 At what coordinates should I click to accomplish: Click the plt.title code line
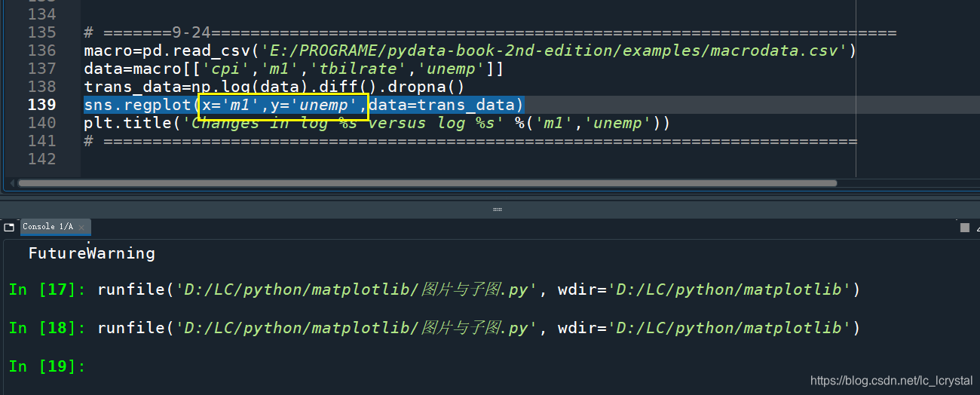[x=377, y=123]
